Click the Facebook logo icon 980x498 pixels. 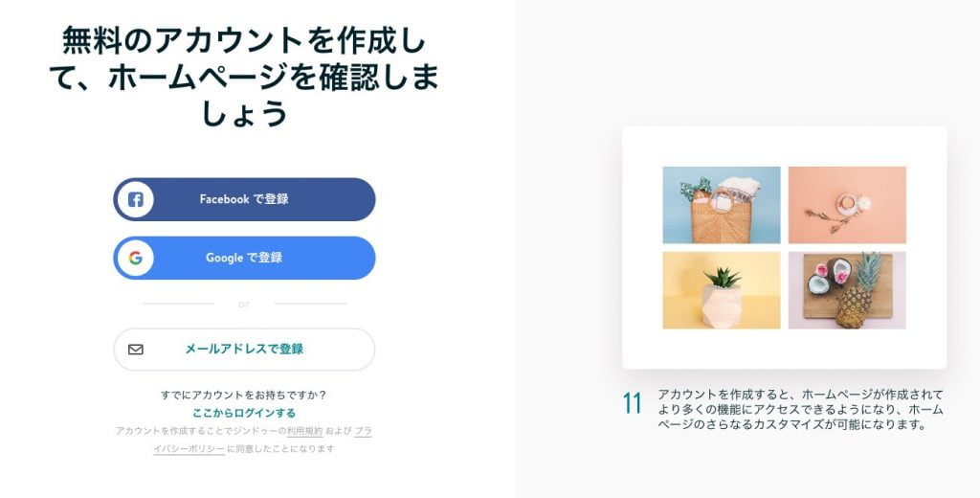[136, 199]
